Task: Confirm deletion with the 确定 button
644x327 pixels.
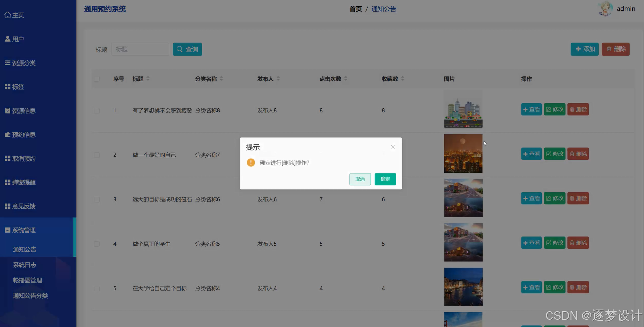Action: click(385, 179)
